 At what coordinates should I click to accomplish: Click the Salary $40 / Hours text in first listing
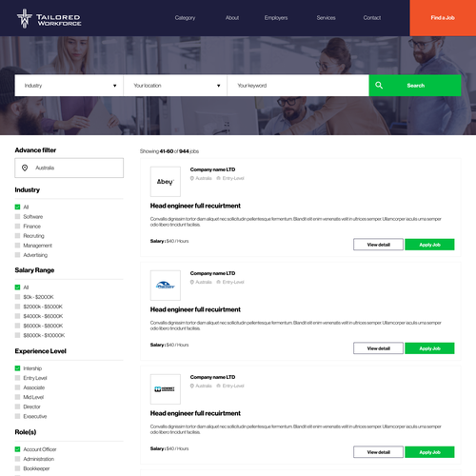169,241
